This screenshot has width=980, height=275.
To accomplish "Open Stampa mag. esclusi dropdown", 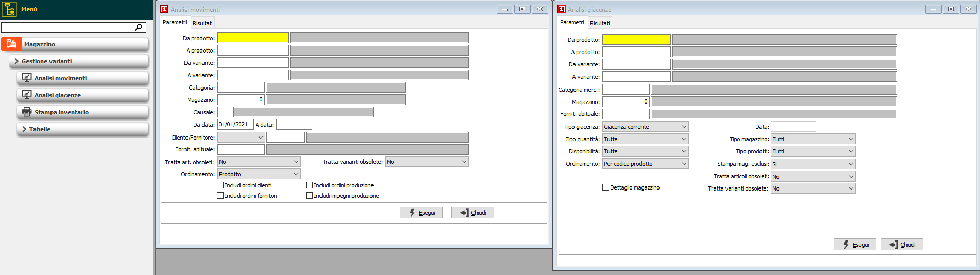I will point(813,164).
